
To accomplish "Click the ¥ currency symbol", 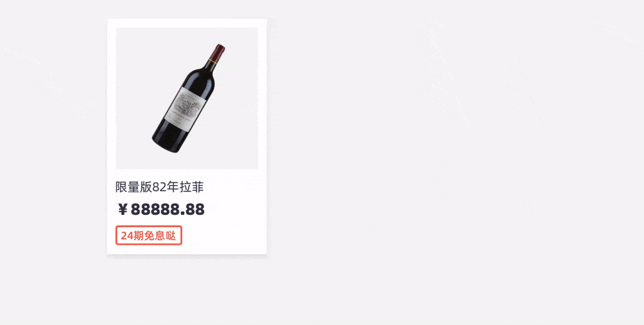I will coord(123,210).
